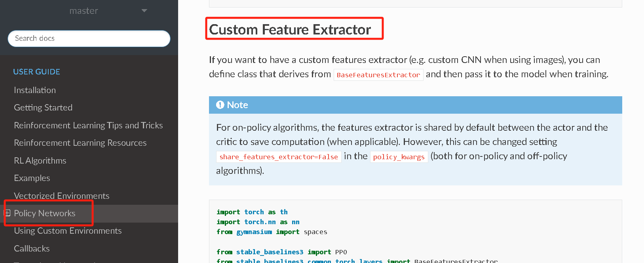Focus the Search docs field

(x=89, y=38)
